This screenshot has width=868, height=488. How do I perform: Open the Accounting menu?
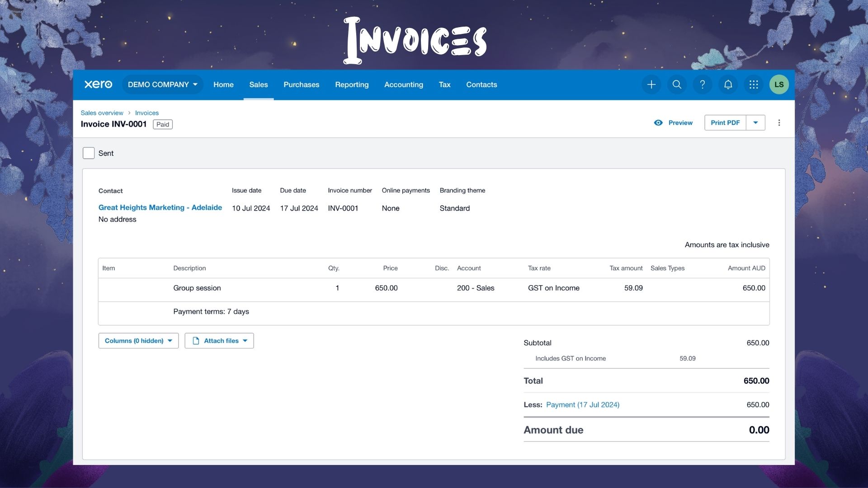tap(403, 84)
